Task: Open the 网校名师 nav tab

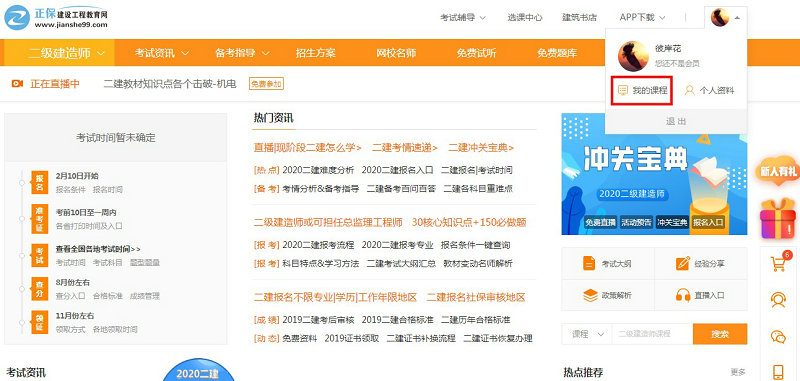Action: point(396,53)
